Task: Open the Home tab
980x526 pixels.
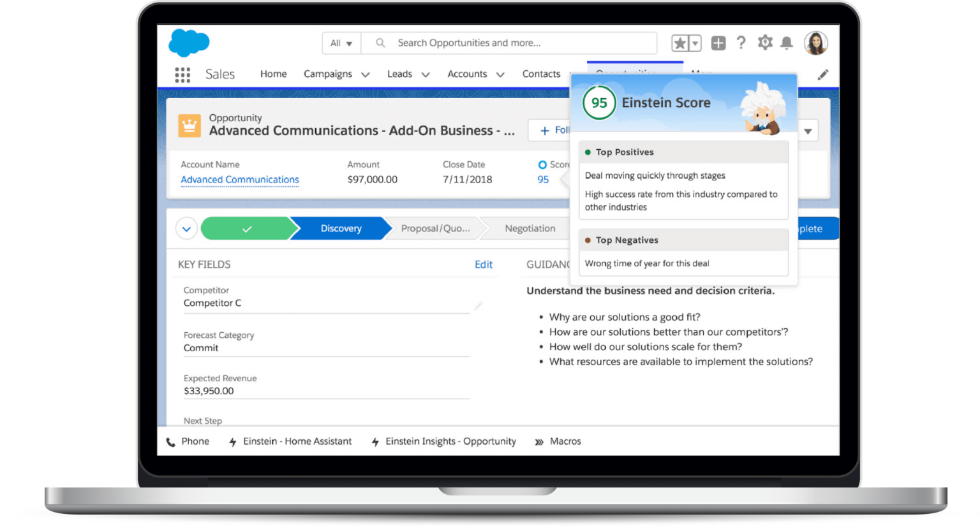Action: click(273, 74)
